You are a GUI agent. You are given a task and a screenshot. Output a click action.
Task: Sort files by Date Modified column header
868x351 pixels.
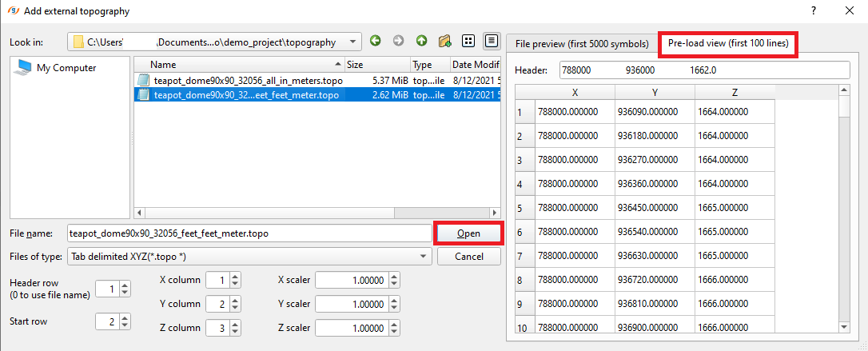476,64
